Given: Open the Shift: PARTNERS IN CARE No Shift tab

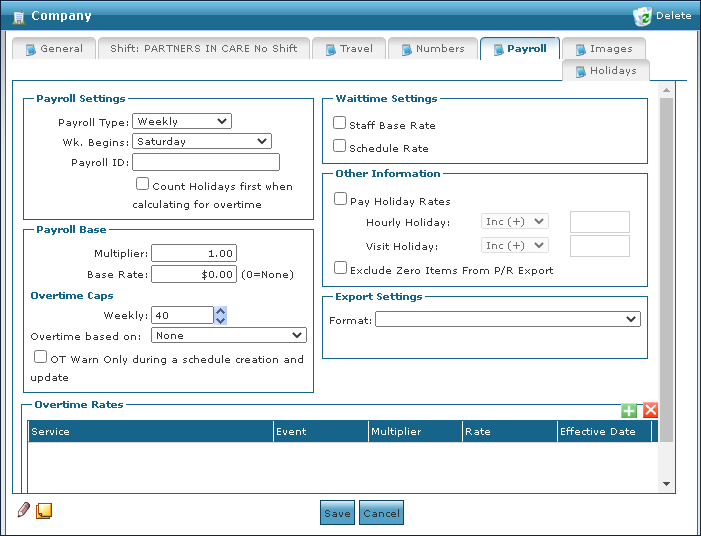Looking at the screenshot, I should [204, 48].
